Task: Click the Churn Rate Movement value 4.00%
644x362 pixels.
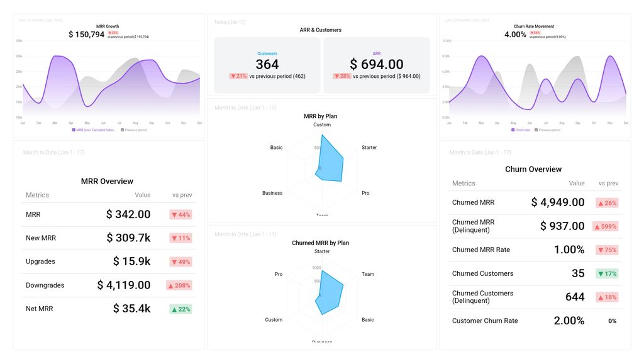Action: tap(515, 35)
